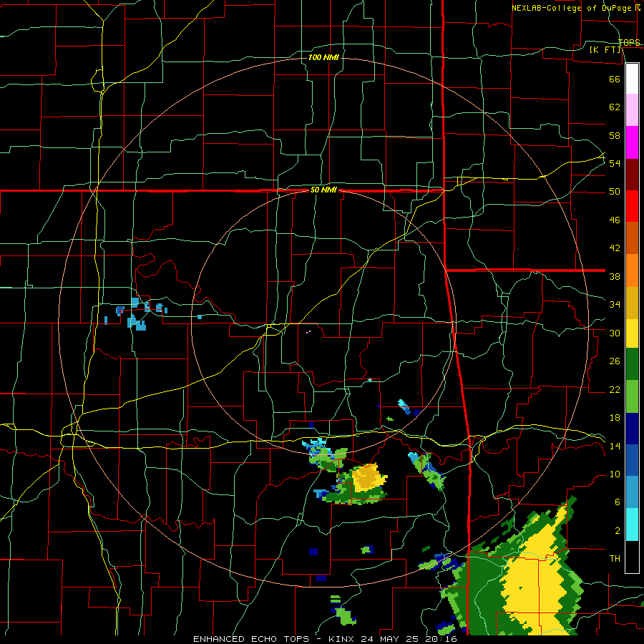Click the white radar site dots at map center
This screenshot has height=644, width=644.
coord(308,331)
